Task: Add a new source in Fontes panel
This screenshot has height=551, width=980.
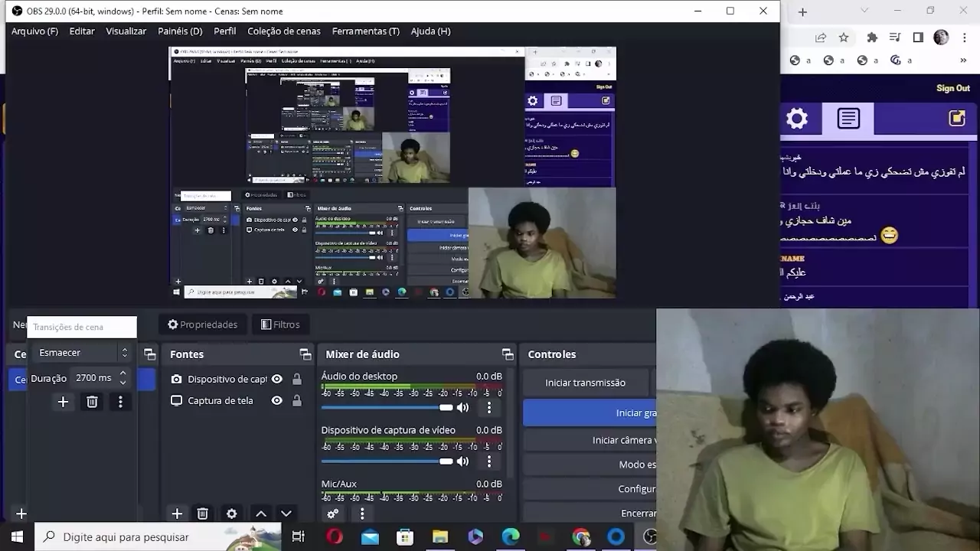Action: (x=177, y=514)
